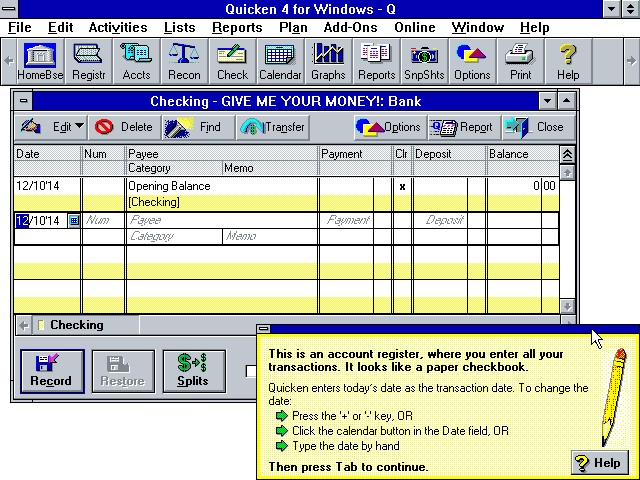Open the Splits button

tap(194, 371)
